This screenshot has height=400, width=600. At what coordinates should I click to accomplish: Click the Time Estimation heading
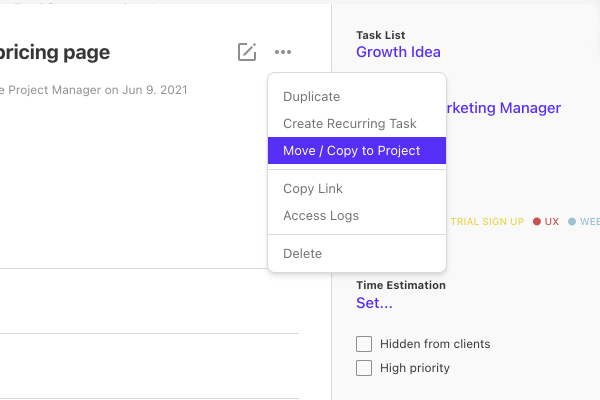pyautogui.click(x=401, y=285)
